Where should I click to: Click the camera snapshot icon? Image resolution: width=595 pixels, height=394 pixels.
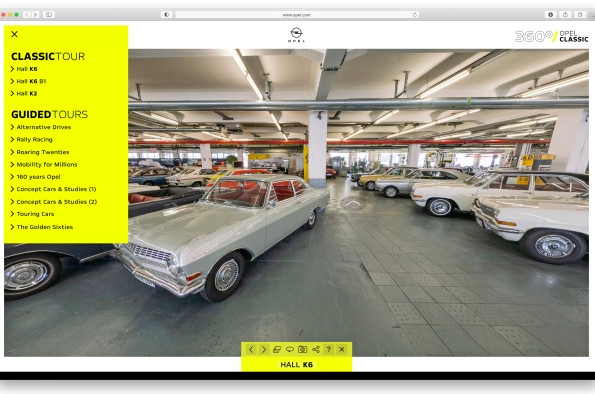point(302,350)
